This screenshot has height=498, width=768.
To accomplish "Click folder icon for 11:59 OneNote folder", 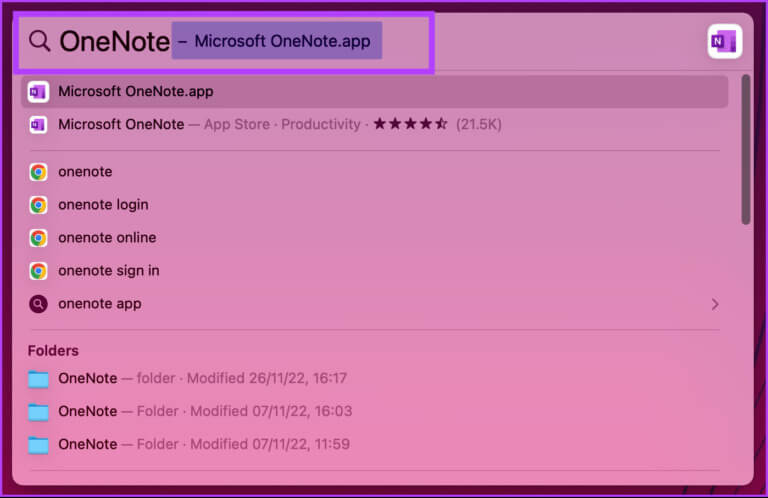I will (38, 445).
